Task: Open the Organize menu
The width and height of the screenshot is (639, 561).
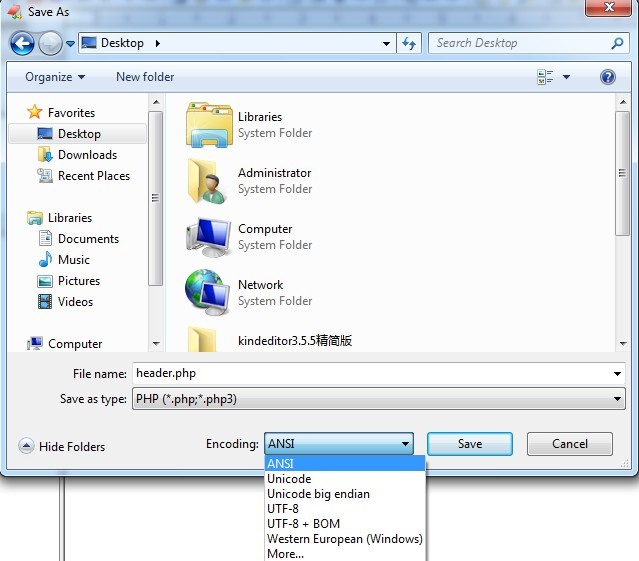Action: [x=55, y=77]
